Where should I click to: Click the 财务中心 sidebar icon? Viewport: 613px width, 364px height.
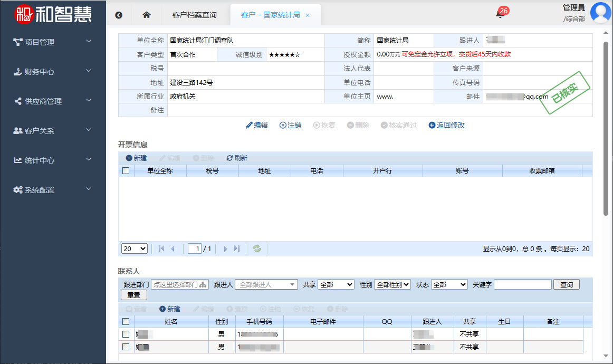(x=18, y=72)
